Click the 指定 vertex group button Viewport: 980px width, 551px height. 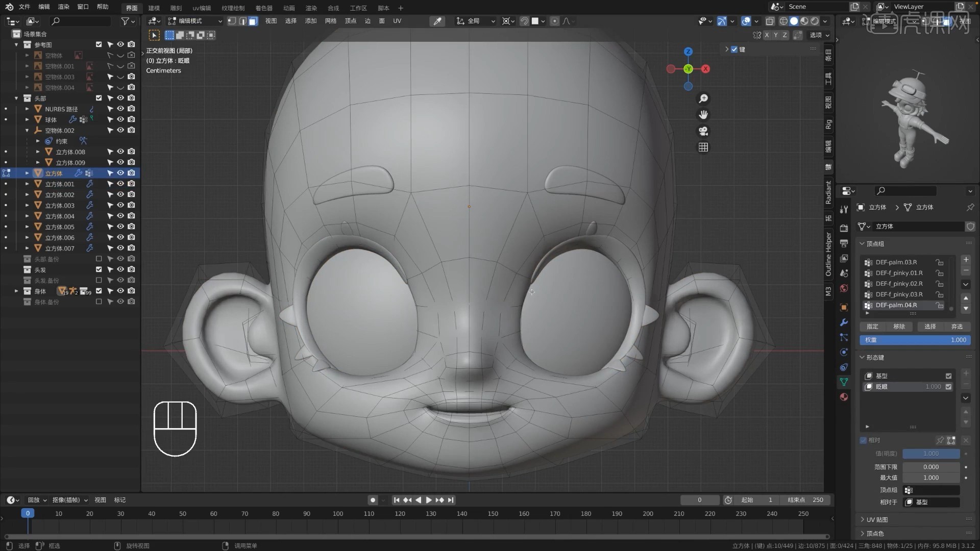[872, 327]
